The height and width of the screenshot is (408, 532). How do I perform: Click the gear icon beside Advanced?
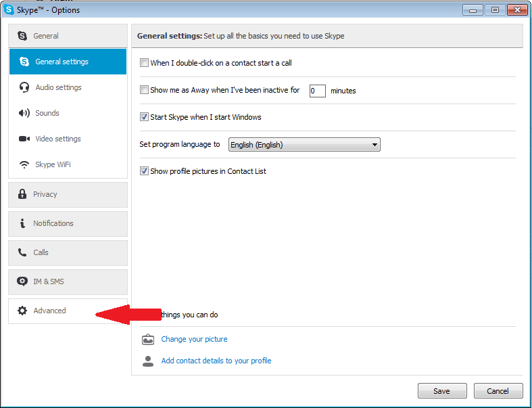coord(22,311)
